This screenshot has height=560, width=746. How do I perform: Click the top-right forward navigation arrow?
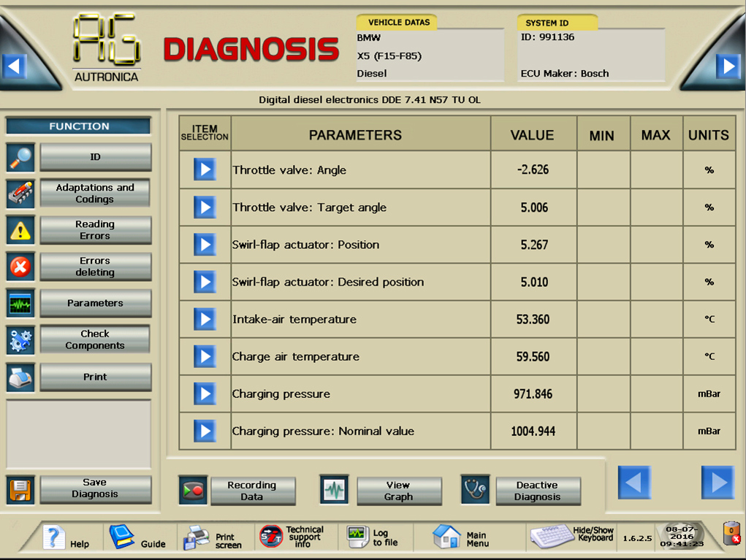727,66
